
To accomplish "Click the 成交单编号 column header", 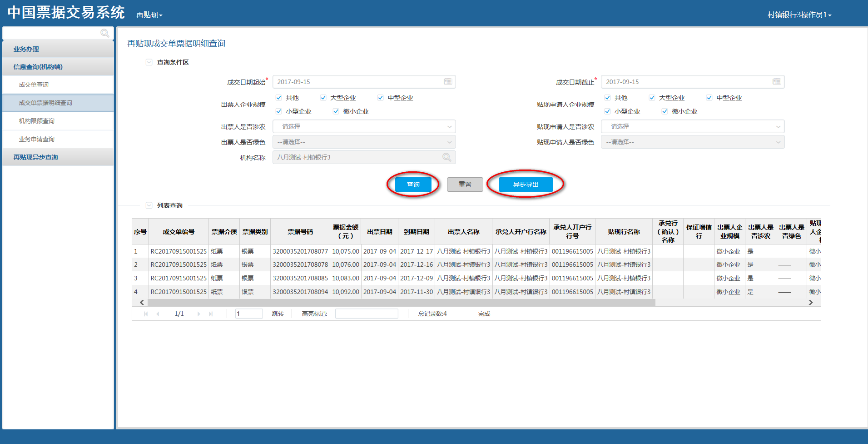I will pyautogui.click(x=179, y=232).
